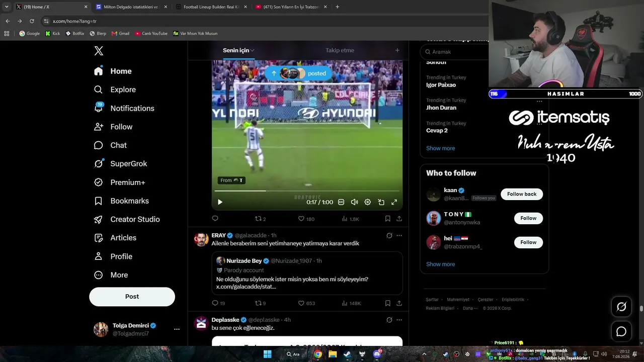Follow the hei @trabzonmp4_ account
The height and width of the screenshot is (362, 644).
(528, 242)
